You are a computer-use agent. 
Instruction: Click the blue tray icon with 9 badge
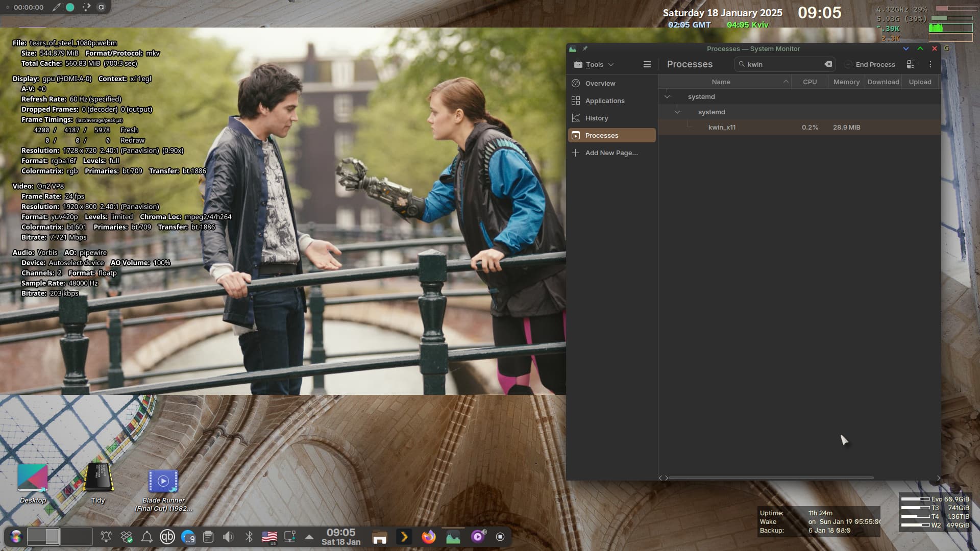click(188, 537)
